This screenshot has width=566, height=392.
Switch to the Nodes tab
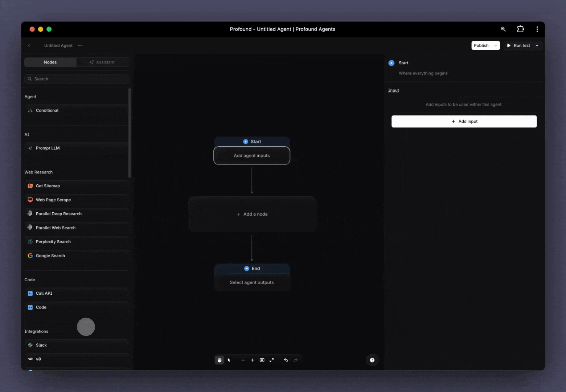coord(50,62)
